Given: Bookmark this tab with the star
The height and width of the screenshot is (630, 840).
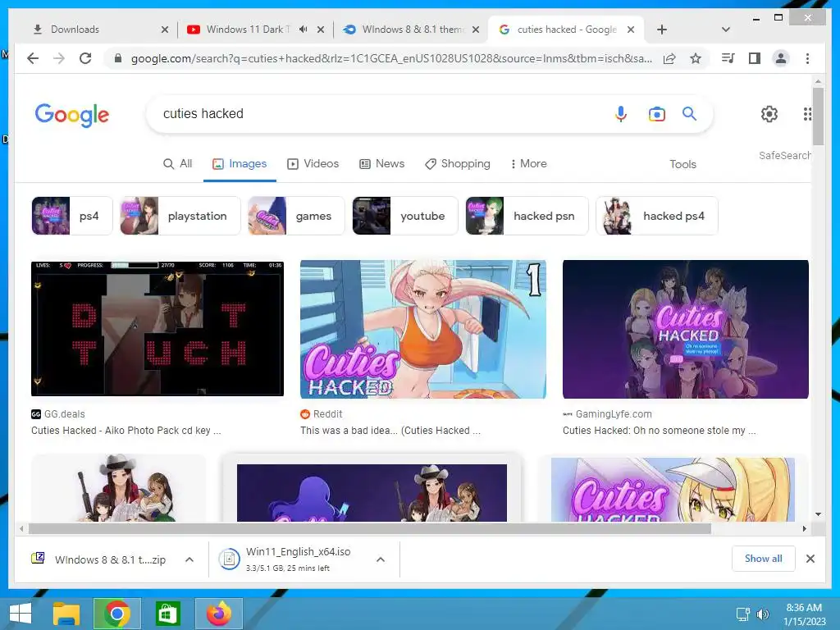Looking at the screenshot, I should (696, 58).
